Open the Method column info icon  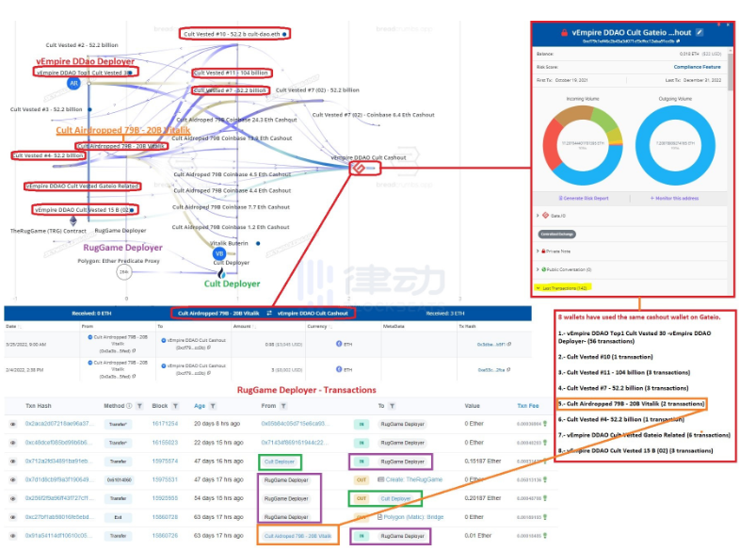129,406
